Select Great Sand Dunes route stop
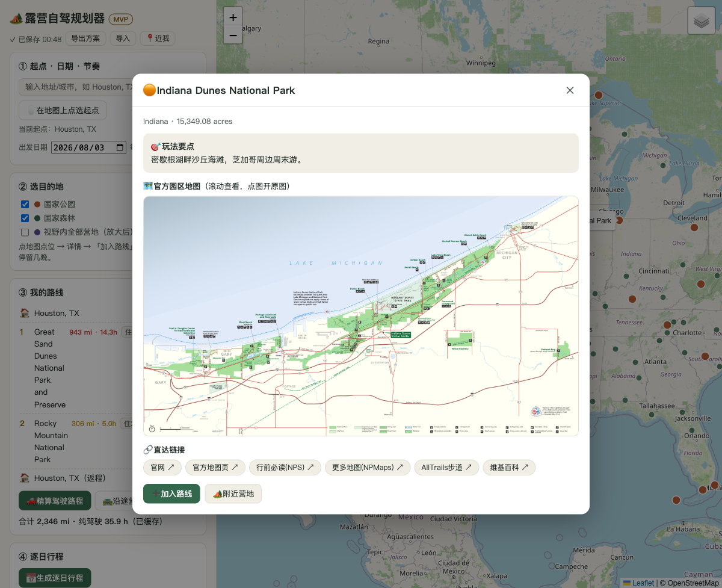This screenshot has height=588, width=722. (x=49, y=368)
